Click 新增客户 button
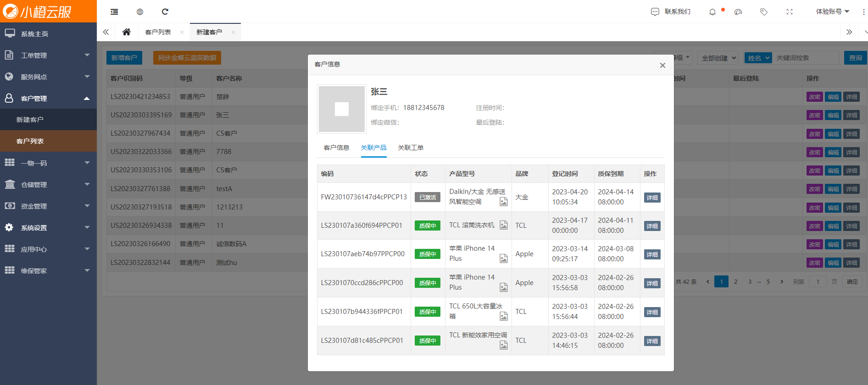868x385 pixels. (124, 58)
